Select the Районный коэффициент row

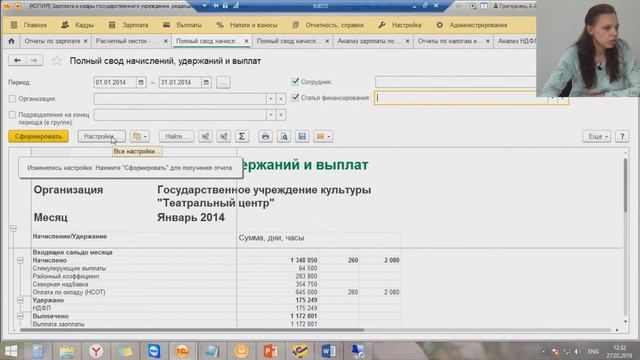click(x=216, y=276)
